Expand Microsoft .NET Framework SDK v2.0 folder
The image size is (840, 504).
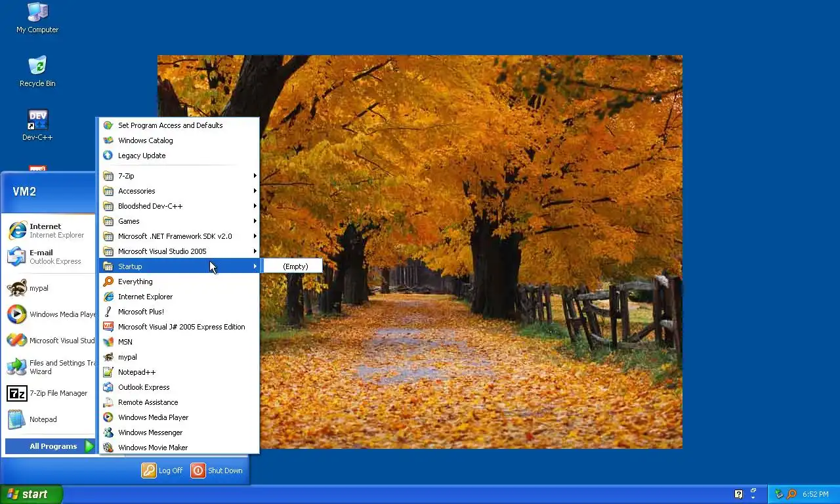tap(178, 236)
